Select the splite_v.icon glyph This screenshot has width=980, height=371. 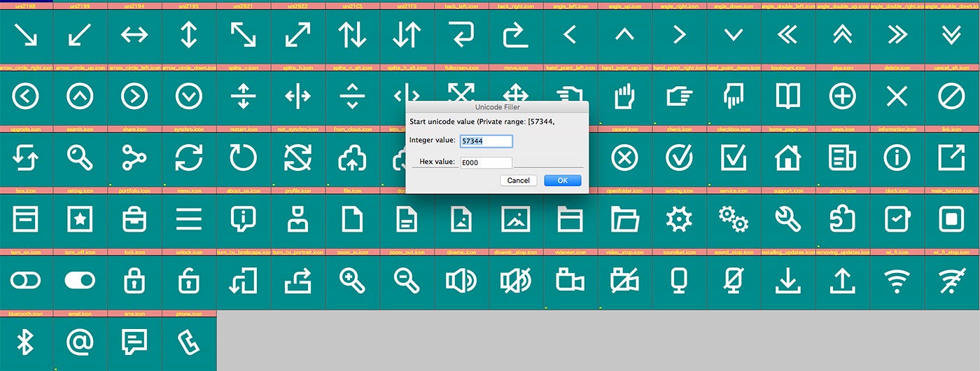[x=244, y=97]
